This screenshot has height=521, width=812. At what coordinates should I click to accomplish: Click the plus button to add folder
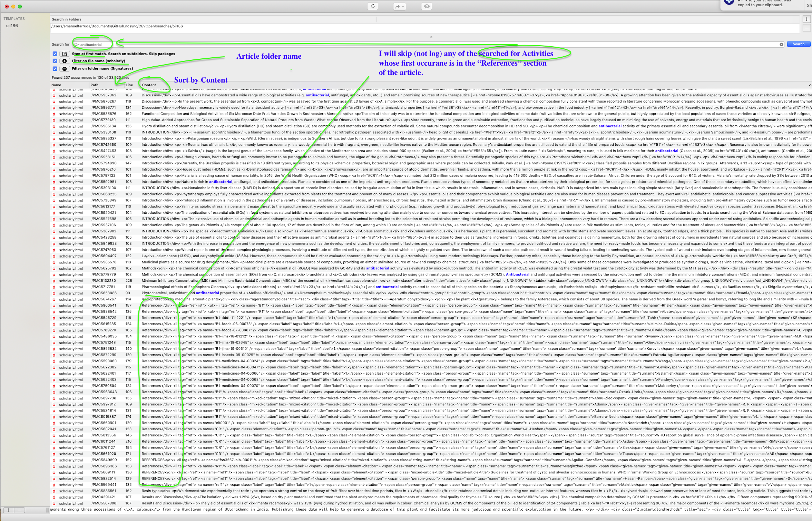[806, 19]
